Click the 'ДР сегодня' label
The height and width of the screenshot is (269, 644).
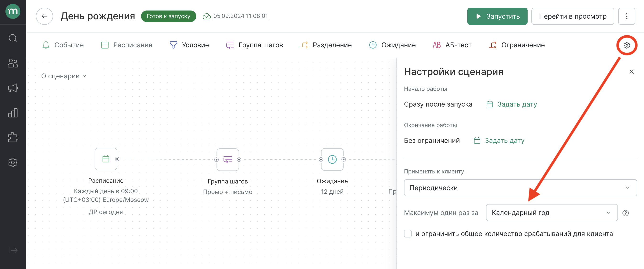(x=106, y=212)
